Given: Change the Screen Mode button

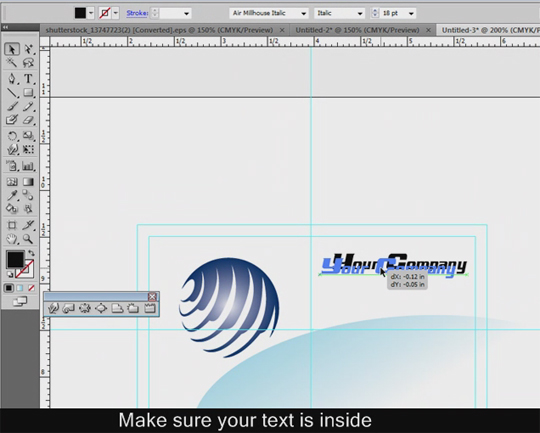Looking at the screenshot, I should pyautogui.click(x=20, y=302).
